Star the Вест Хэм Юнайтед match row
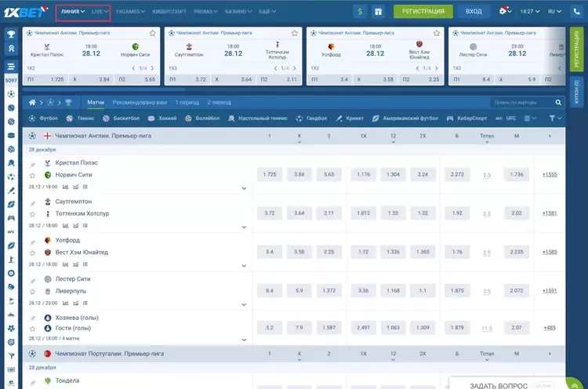 click(33, 253)
